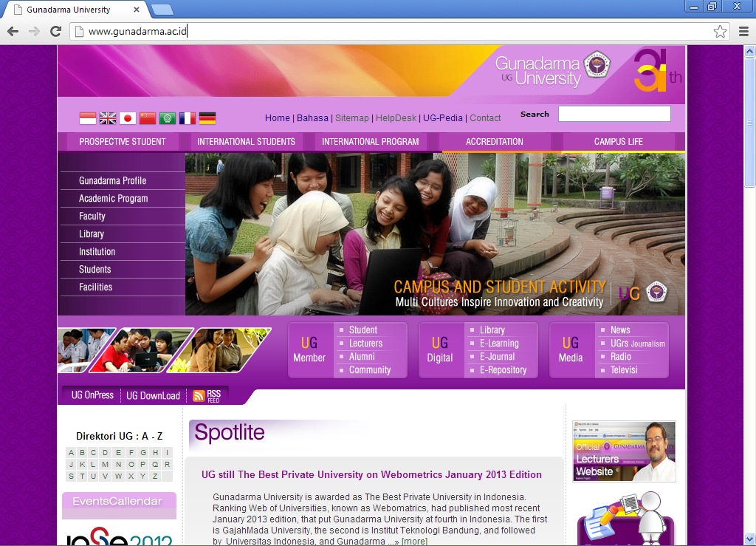Select the British flag language icon
This screenshot has height=546, width=756.
coord(108,118)
